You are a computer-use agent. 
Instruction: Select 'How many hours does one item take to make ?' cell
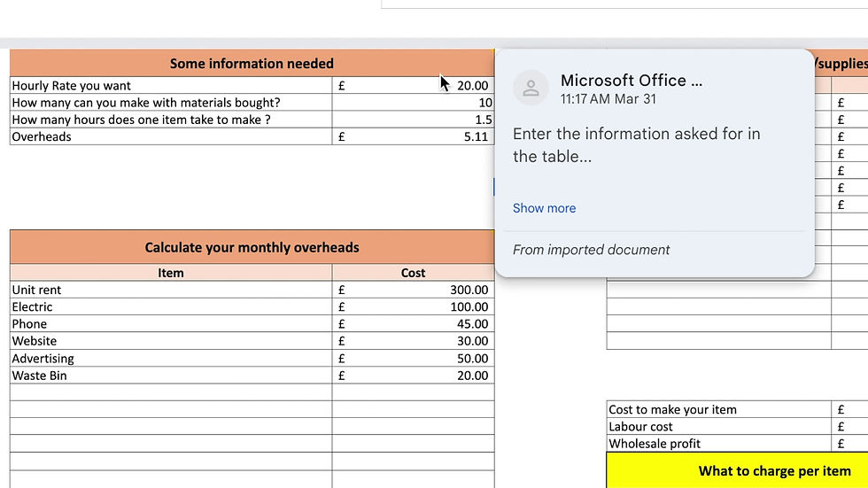coord(171,120)
